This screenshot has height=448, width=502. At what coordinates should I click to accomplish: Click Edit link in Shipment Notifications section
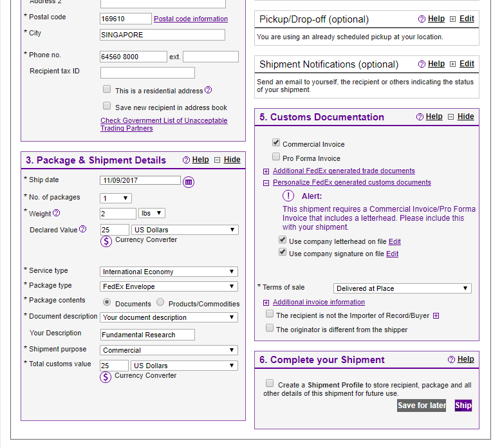tap(467, 64)
